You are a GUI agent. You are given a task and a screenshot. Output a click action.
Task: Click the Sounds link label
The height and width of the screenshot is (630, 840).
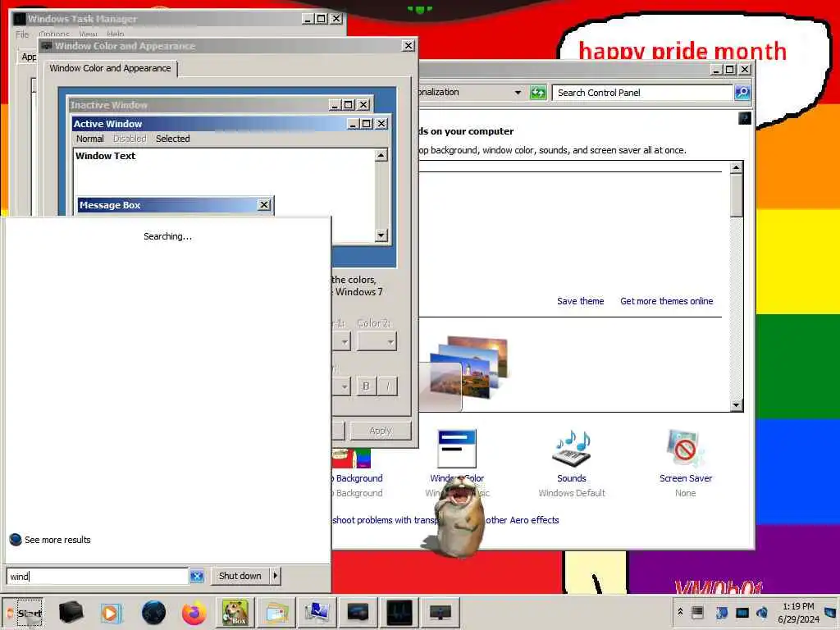click(x=571, y=478)
